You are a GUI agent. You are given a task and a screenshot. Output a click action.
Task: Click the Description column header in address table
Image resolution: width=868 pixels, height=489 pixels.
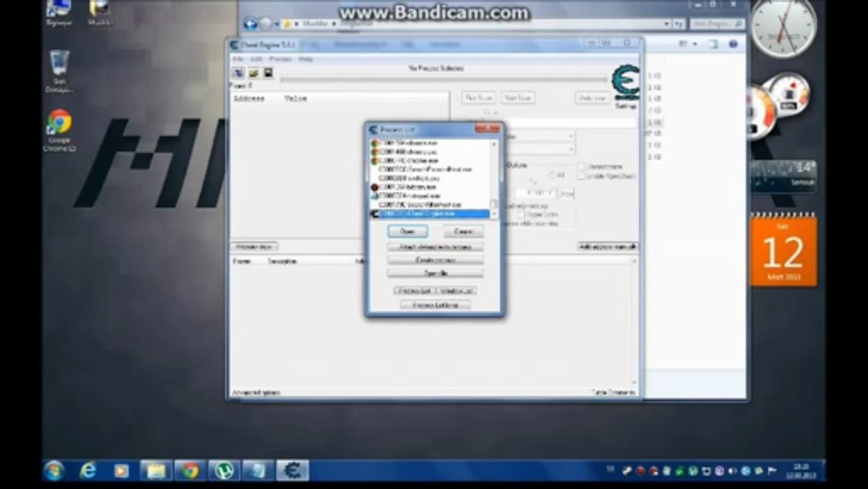click(x=282, y=260)
